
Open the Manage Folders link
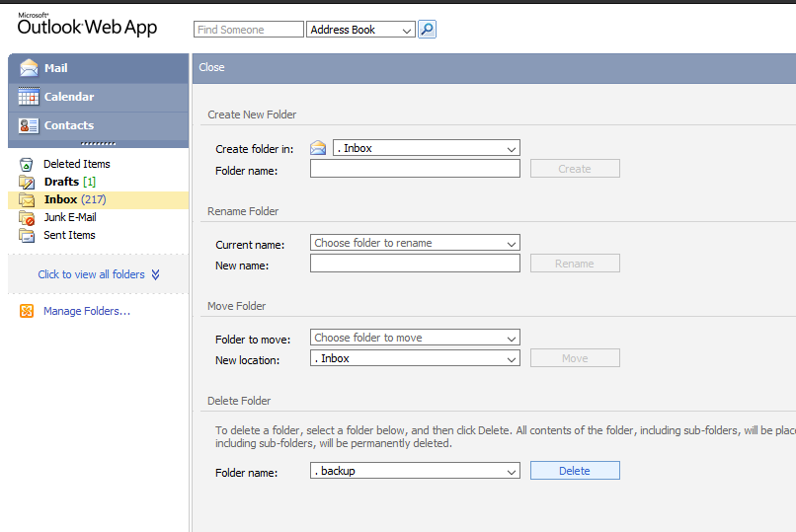pos(87,311)
